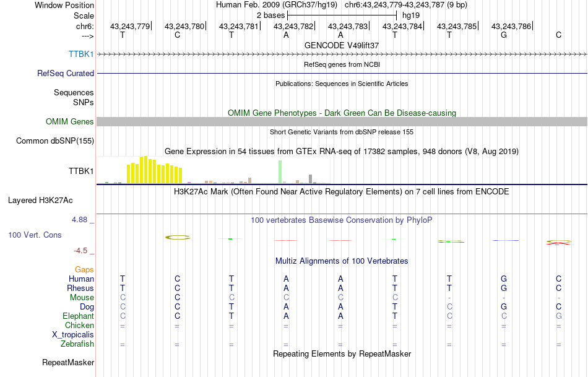Click the TTBK1 gene intron arrows line

point(342,54)
